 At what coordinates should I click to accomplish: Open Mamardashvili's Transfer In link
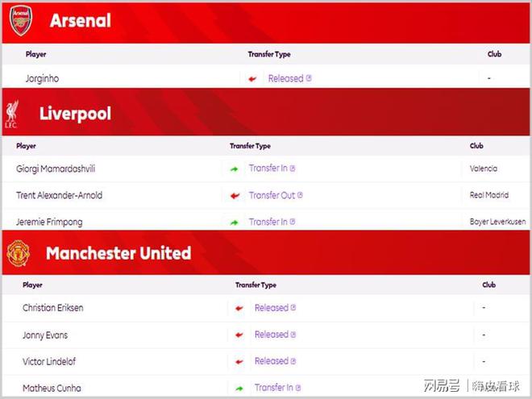point(268,168)
